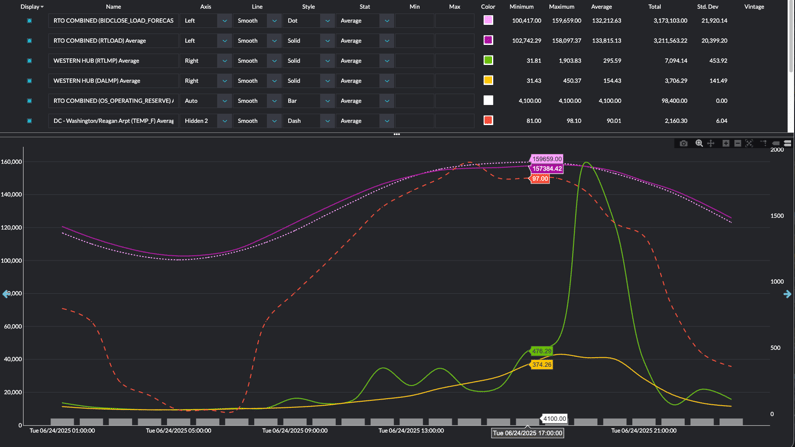
Task: Select the pan crosshair tool
Action: [711, 143]
